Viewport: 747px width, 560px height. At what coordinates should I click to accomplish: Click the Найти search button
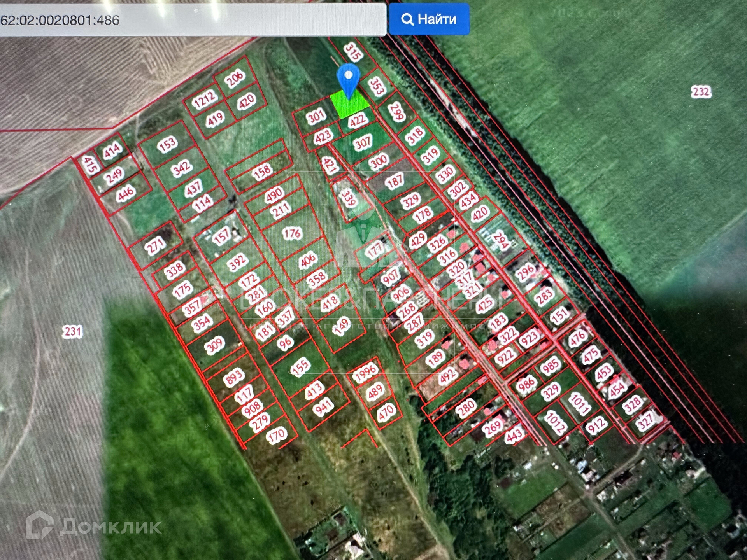click(429, 19)
